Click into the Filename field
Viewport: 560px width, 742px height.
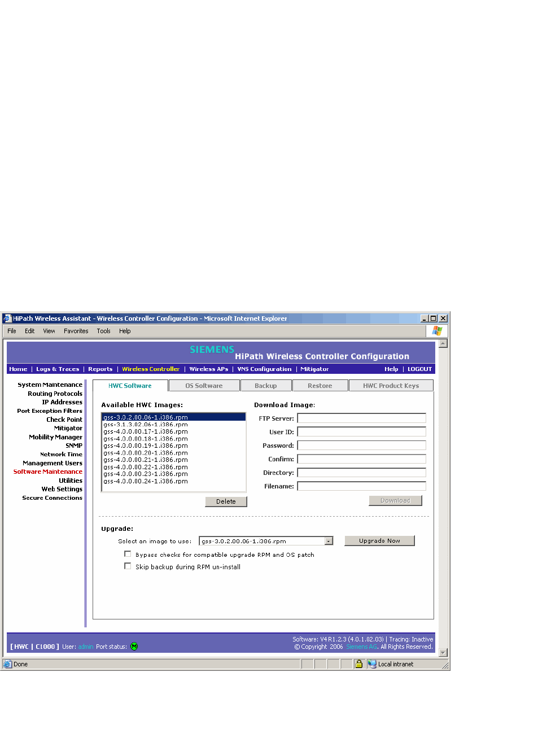[362, 486]
